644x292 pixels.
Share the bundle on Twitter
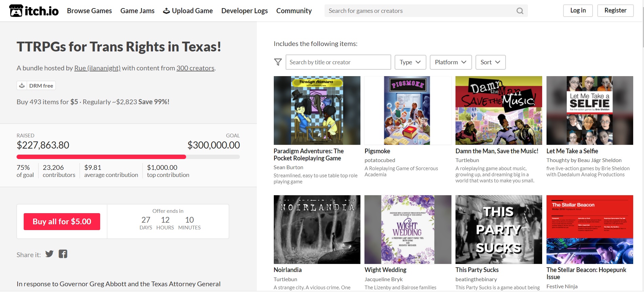pos(49,254)
